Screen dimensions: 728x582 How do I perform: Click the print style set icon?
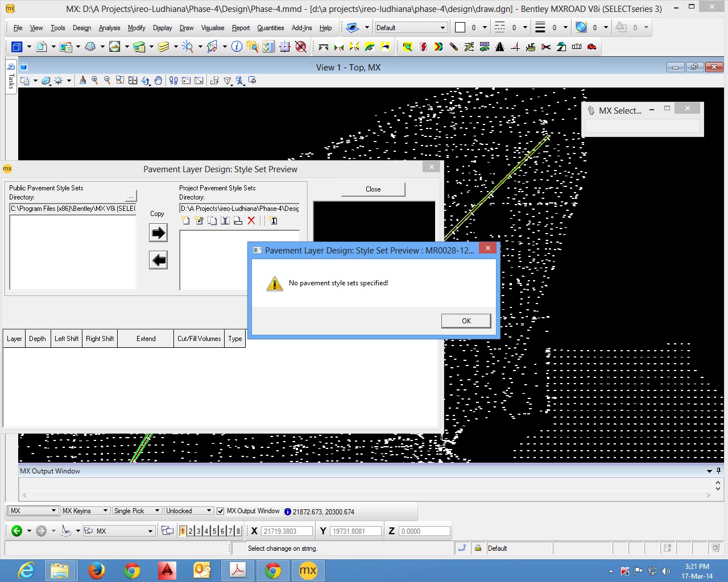238,221
